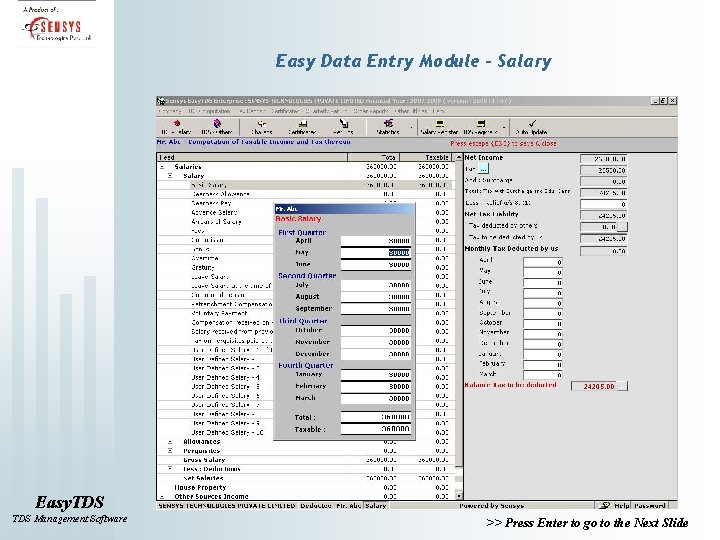Open the dropdown arrow beside Statistics
720x540 pixels.
411,128
